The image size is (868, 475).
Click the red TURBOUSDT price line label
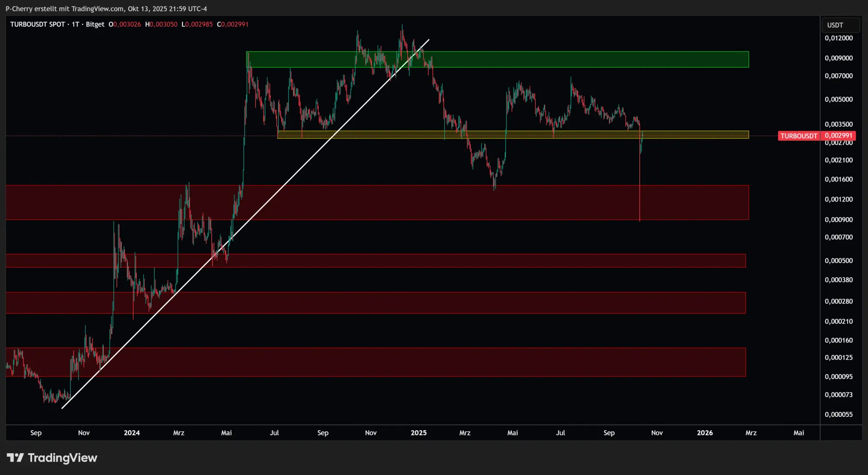pos(799,136)
